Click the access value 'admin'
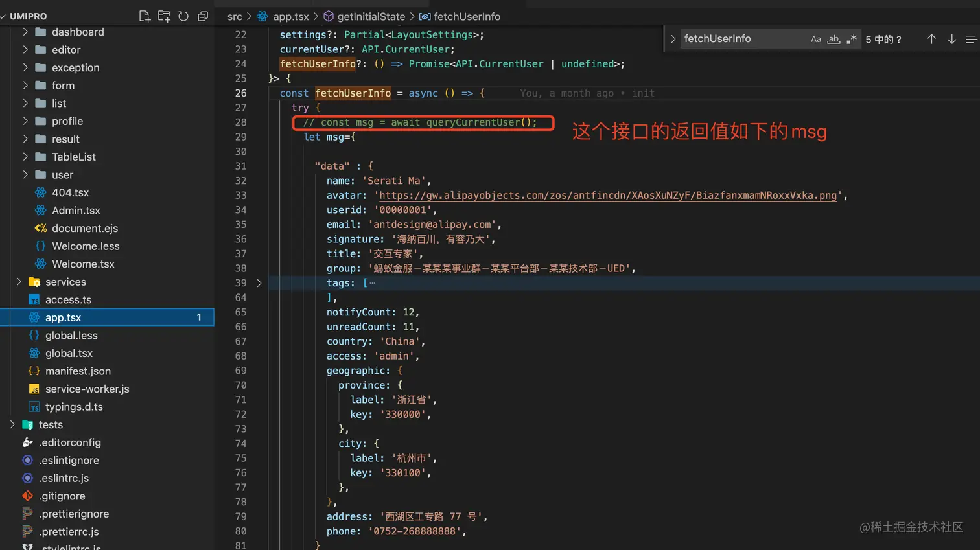Viewport: 980px width, 550px height. pyautogui.click(x=394, y=356)
